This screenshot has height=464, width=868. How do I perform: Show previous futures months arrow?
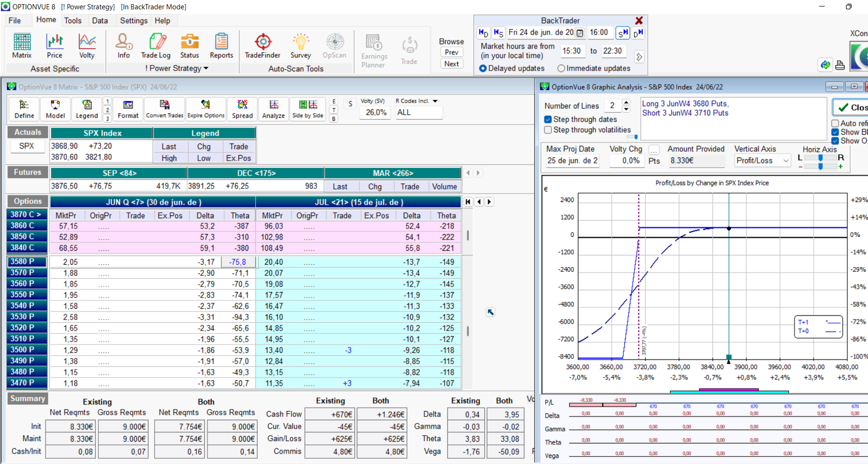tap(468, 173)
